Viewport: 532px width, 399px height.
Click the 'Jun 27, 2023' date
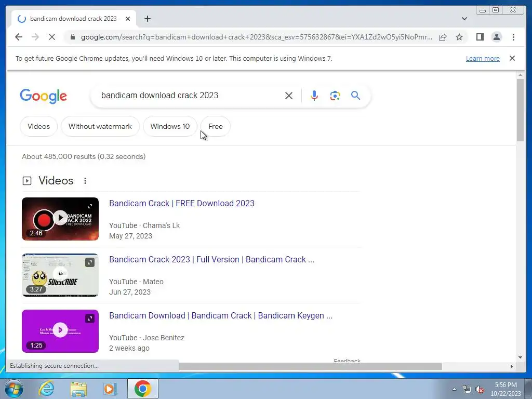click(129, 292)
